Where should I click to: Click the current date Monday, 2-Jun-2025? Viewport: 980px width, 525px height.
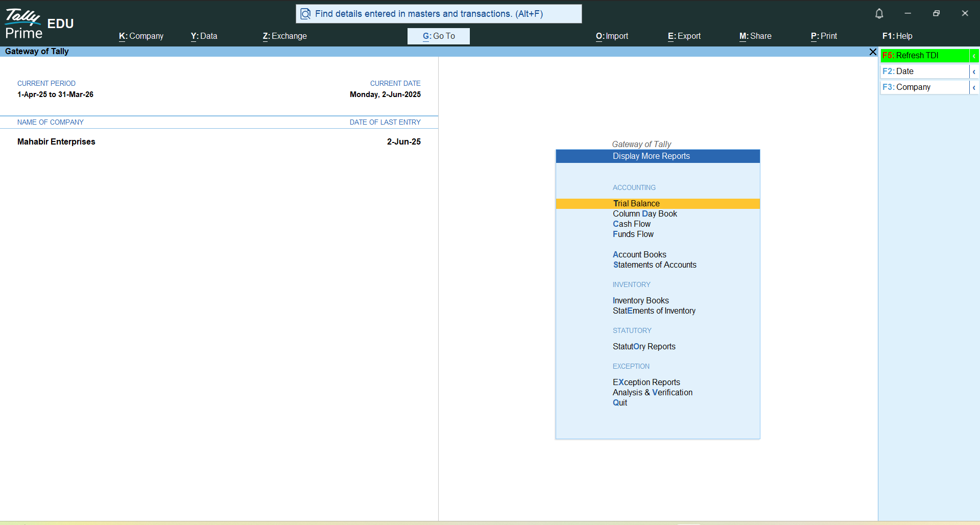385,94
